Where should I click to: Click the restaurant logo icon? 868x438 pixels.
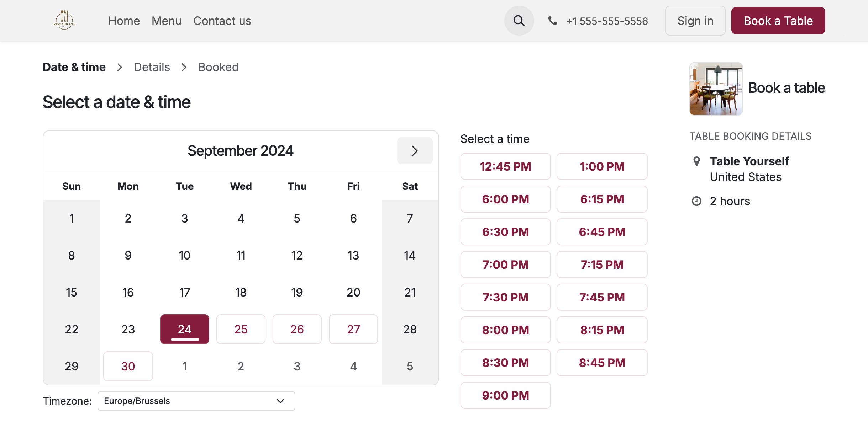coord(64,20)
